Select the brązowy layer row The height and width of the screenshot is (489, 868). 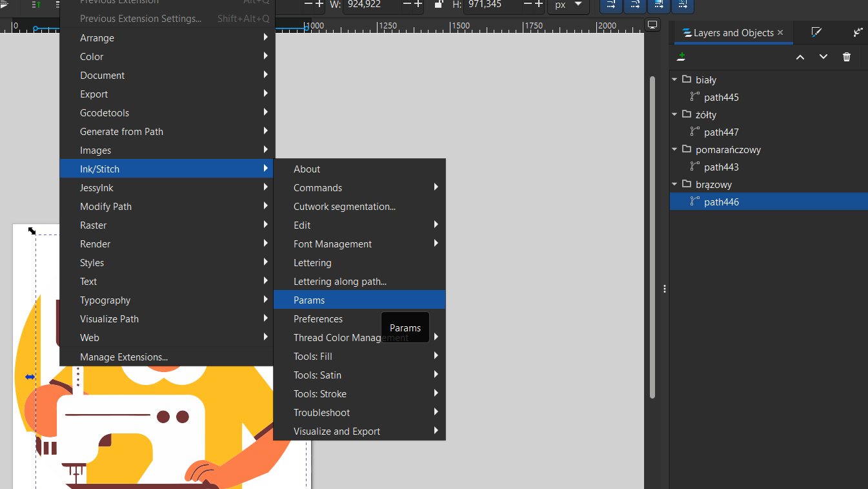(x=769, y=185)
